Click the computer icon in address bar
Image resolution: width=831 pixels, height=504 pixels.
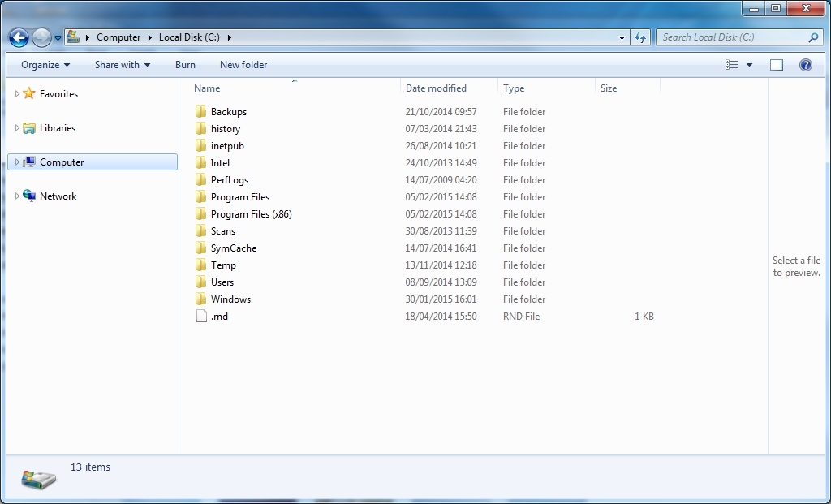coord(73,37)
